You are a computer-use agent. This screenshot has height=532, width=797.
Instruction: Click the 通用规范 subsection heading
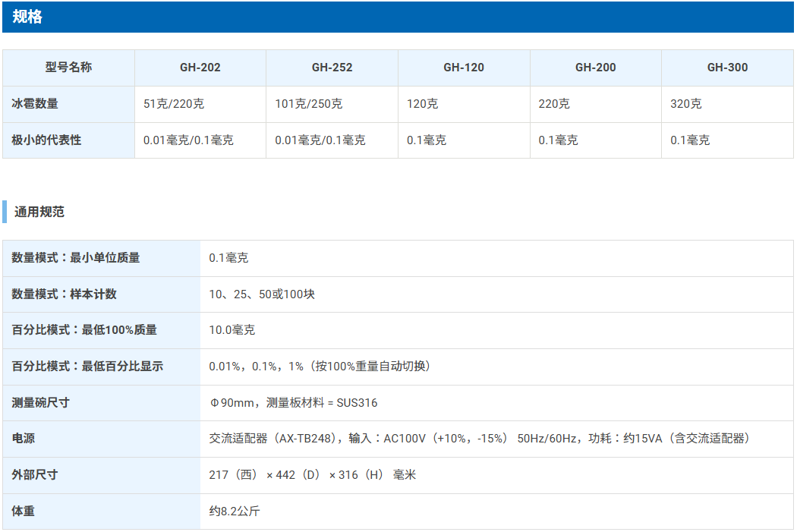point(39,212)
